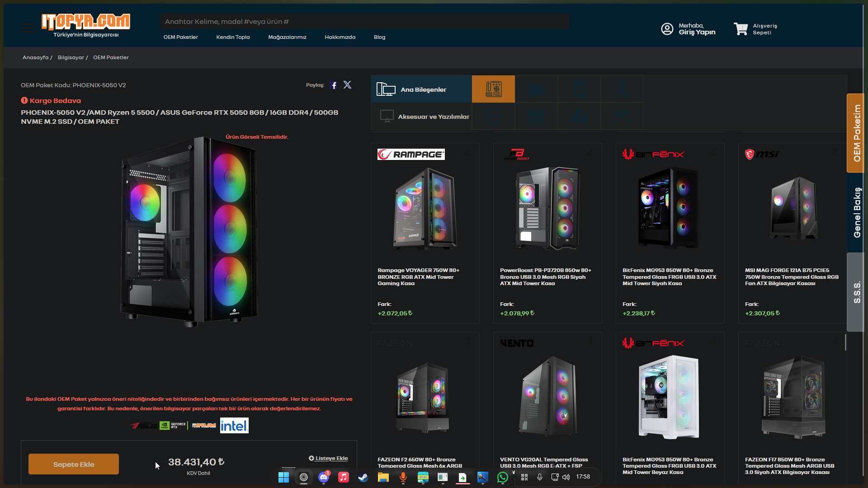The height and width of the screenshot is (488, 868).
Task: Select the power supply component icon
Action: click(x=579, y=116)
